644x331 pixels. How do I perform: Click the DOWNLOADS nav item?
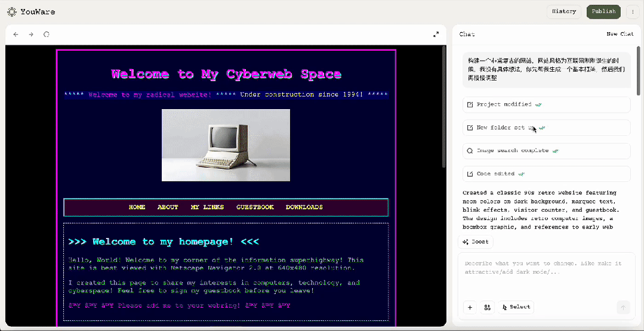click(x=304, y=207)
